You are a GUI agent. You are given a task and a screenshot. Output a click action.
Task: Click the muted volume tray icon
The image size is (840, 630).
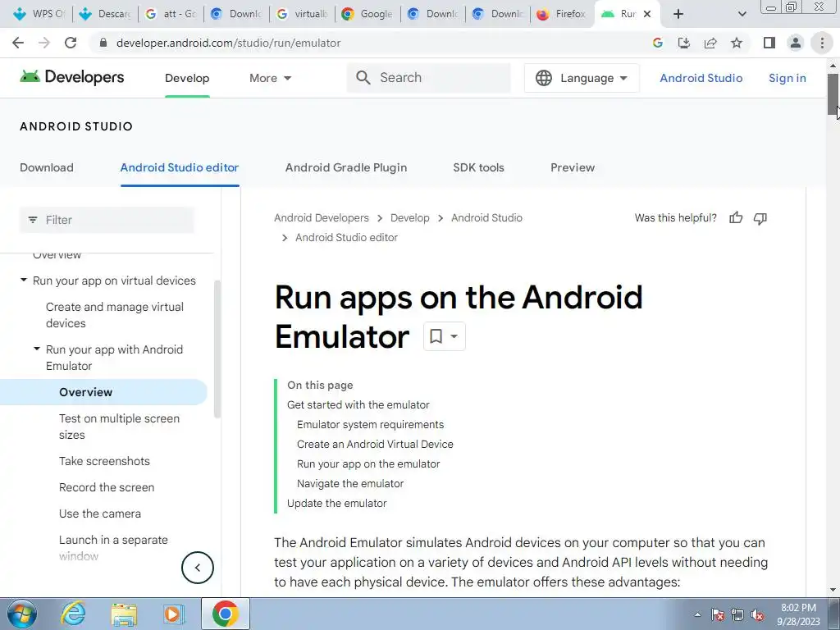[757, 615]
